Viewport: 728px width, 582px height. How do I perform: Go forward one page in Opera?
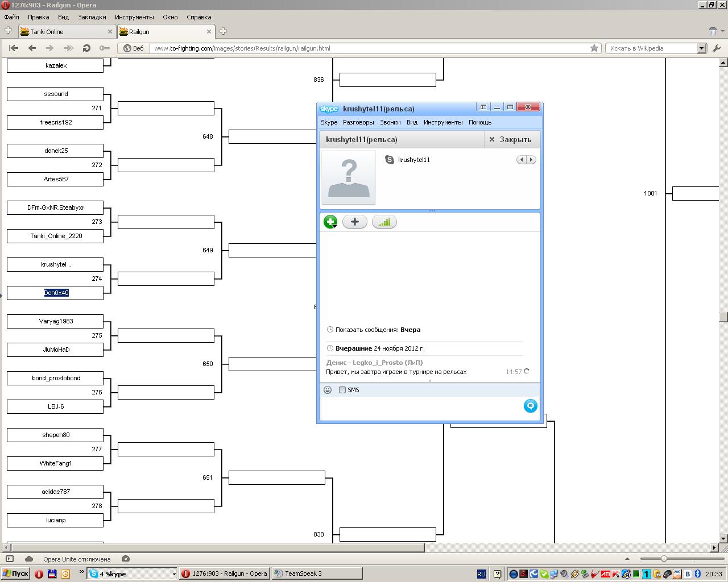coord(50,48)
